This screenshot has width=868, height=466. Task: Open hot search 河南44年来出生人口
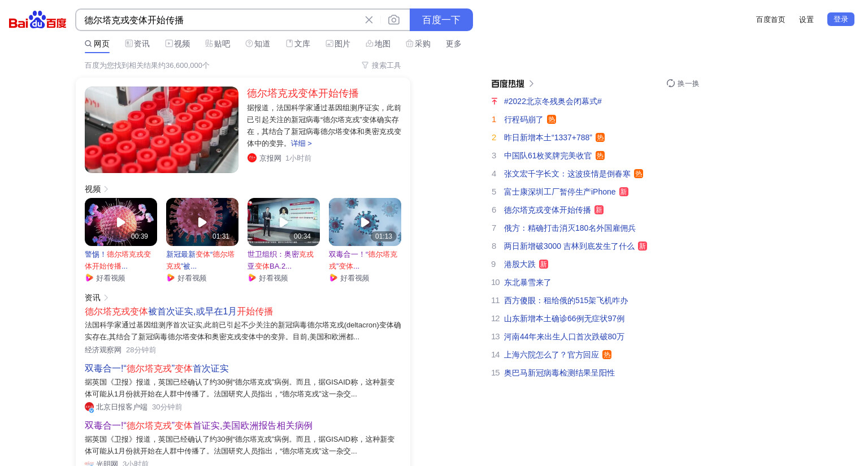click(x=564, y=336)
